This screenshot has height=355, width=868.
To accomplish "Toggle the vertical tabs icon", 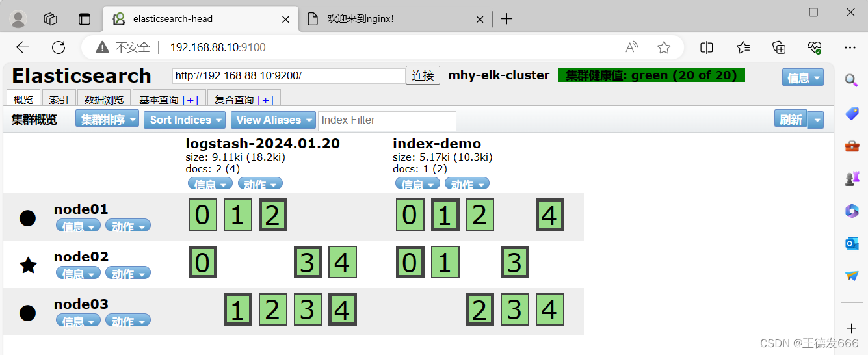I will [85, 19].
